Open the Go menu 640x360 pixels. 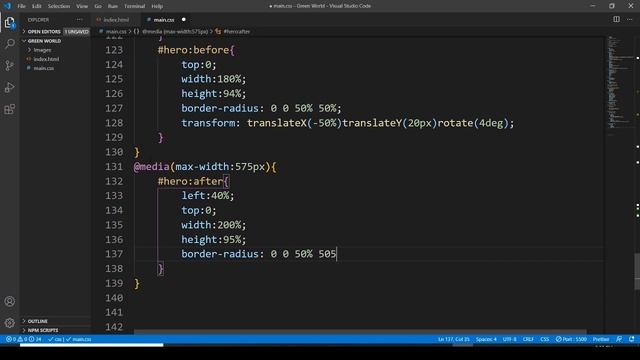click(98, 6)
